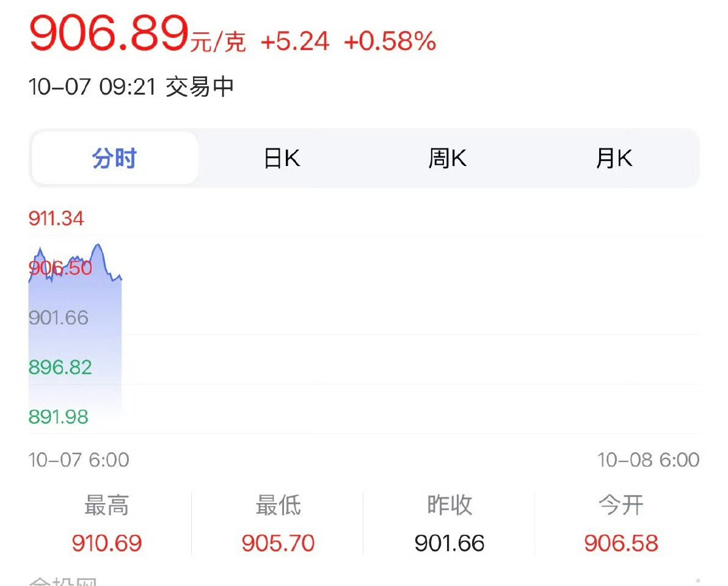Tap the 交易中 trading status text
Viewport: 728px width, 586px height.
coord(200,87)
